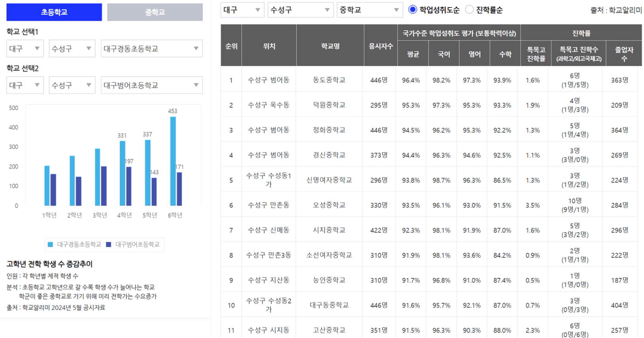Click 오성중학교 school name in table

coord(329,205)
